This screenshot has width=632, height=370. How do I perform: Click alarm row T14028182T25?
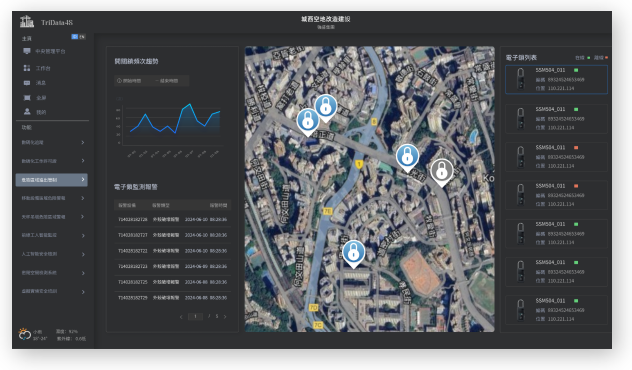[x=173, y=282]
